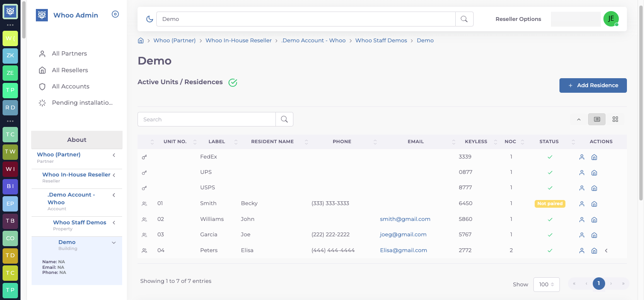This screenshot has width=644, height=300.
Task: Click the Add Residence button
Action: (593, 85)
